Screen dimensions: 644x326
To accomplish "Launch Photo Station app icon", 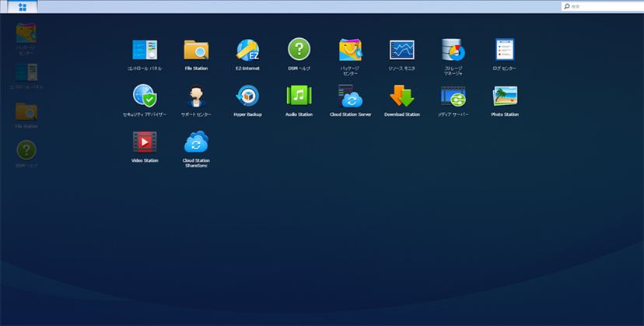I will (505, 96).
